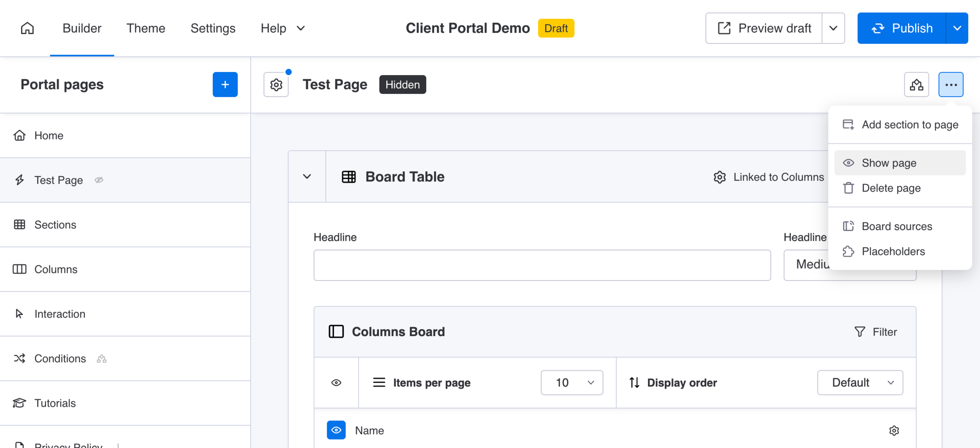Collapse the Board Table section chevron
Viewport: 980px width, 448px height.
[307, 177]
